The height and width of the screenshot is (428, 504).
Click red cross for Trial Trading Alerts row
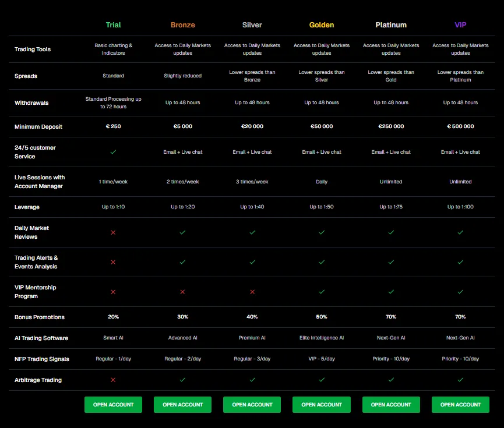point(113,262)
